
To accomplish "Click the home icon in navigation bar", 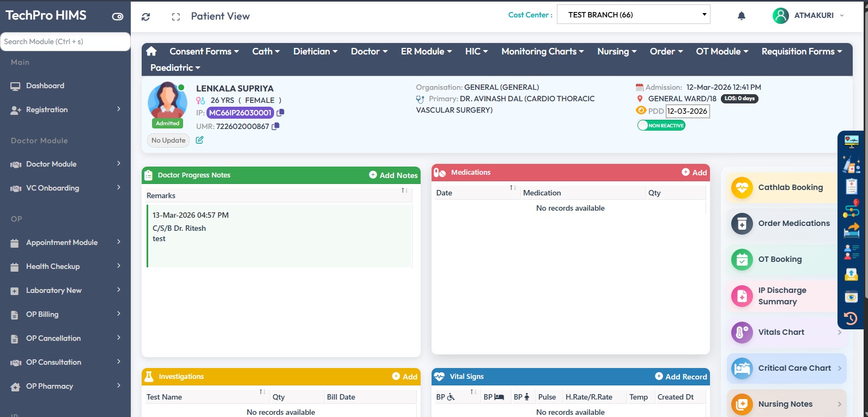I will 151,51.
